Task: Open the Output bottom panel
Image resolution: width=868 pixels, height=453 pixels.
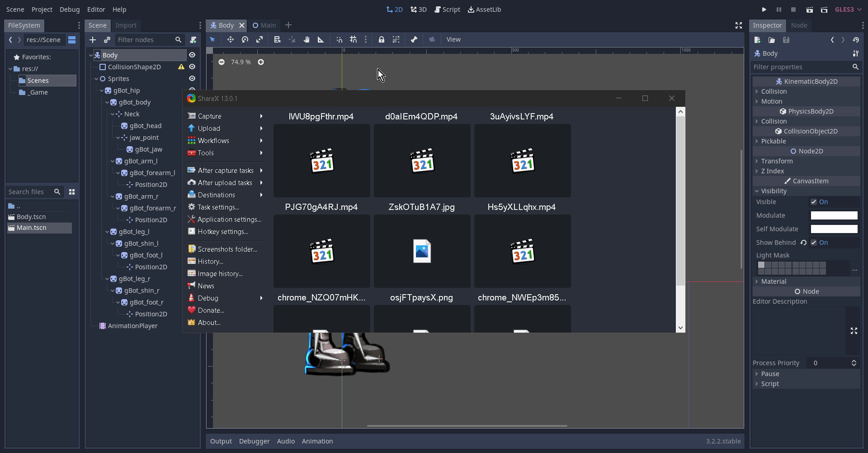Action: [x=221, y=441]
